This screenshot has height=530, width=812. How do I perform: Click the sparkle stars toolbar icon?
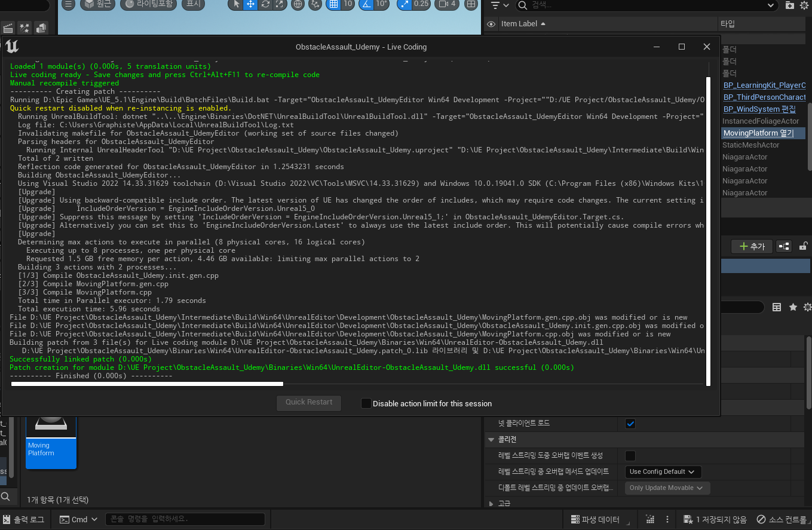[x=25, y=28]
